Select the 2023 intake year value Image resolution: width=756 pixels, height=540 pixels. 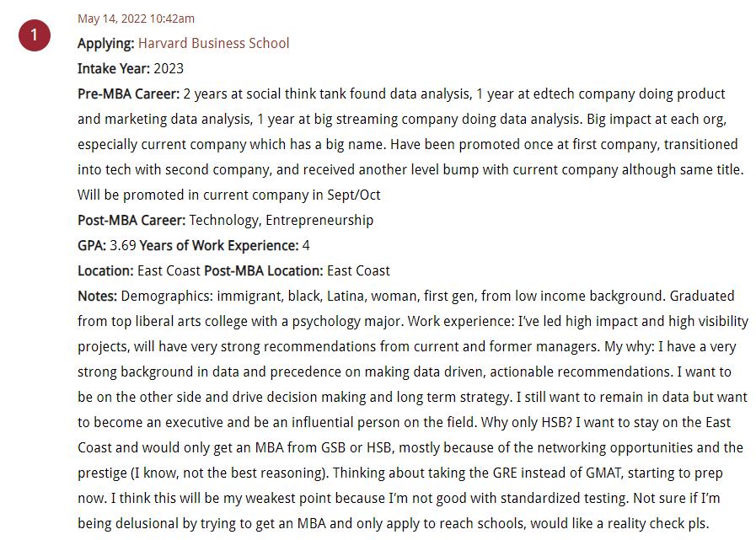(169, 68)
